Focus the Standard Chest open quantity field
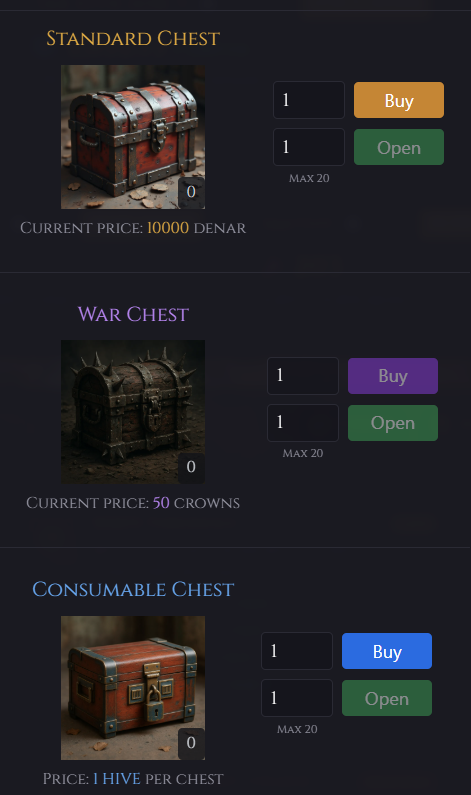The image size is (471, 795). (x=309, y=147)
